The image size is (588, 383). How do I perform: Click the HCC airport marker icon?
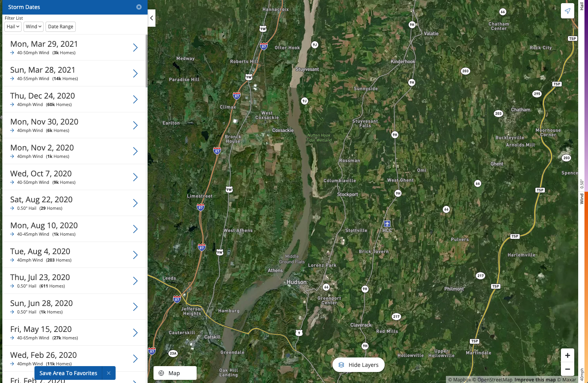point(387,224)
